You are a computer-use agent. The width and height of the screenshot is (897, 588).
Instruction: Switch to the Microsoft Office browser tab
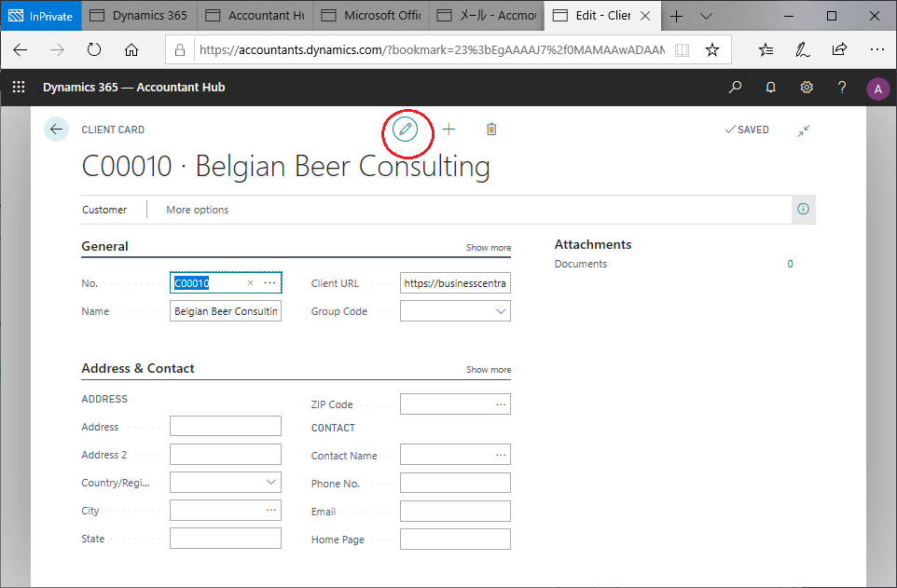(x=371, y=16)
